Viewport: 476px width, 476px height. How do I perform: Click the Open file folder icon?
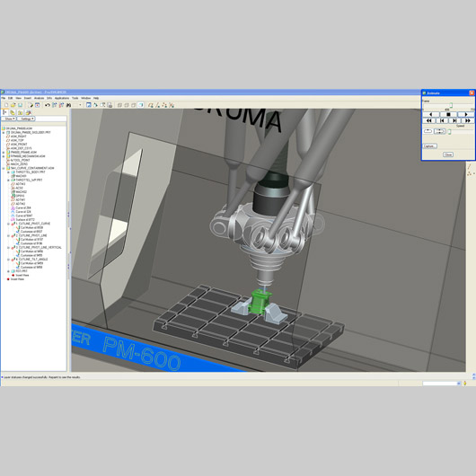13,105
